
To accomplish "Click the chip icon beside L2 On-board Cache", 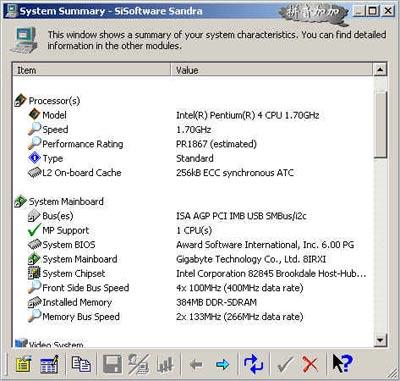I will click(x=34, y=172).
